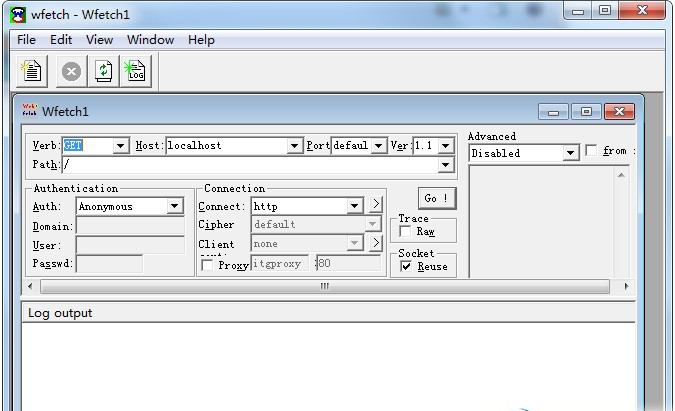675x411 pixels.
Task: Click the arrow button next to Client cert
Action: [376, 243]
